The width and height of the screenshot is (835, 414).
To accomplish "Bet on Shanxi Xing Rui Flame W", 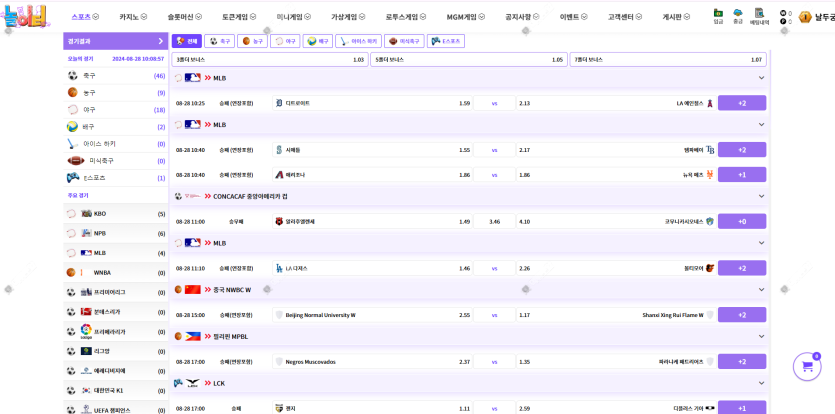I will click(x=616, y=315).
